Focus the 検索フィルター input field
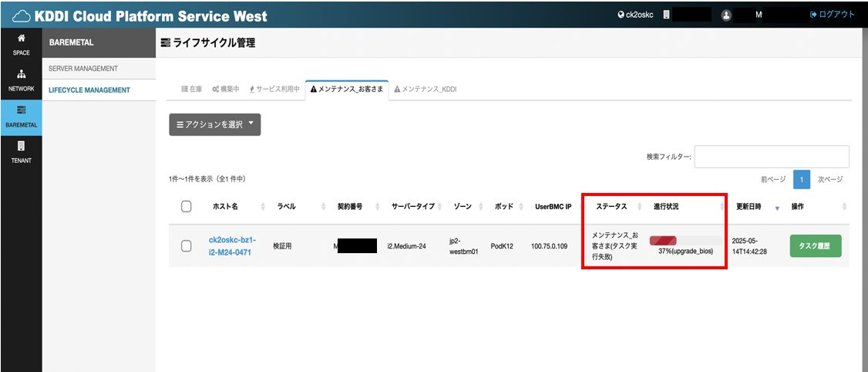The width and height of the screenshot is (868, 372). pos(772,157)
